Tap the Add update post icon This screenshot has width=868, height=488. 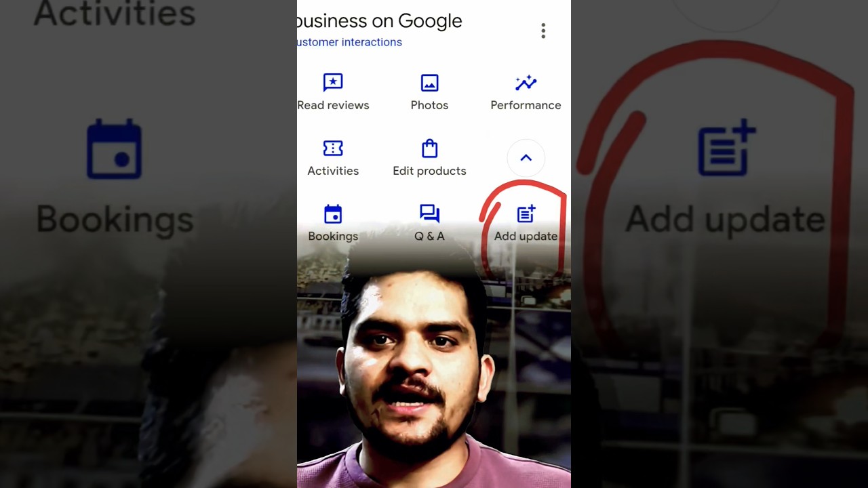pyautogui.click(x=526, y=214)
